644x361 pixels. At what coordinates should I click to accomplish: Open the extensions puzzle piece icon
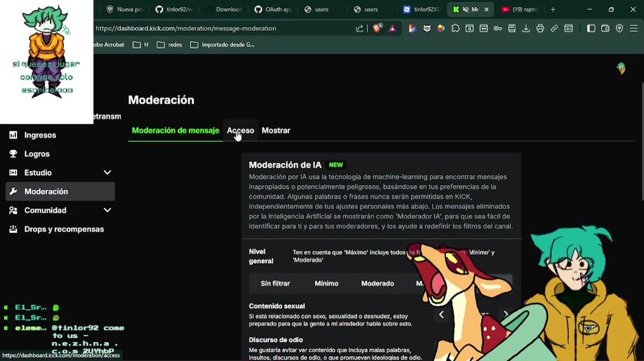(455, 29)
